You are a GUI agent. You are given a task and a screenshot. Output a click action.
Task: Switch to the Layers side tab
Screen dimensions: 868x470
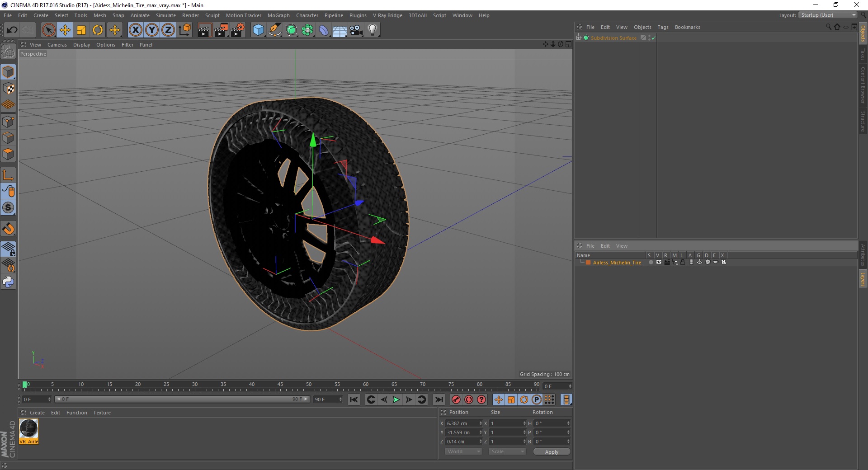[863, 279]
